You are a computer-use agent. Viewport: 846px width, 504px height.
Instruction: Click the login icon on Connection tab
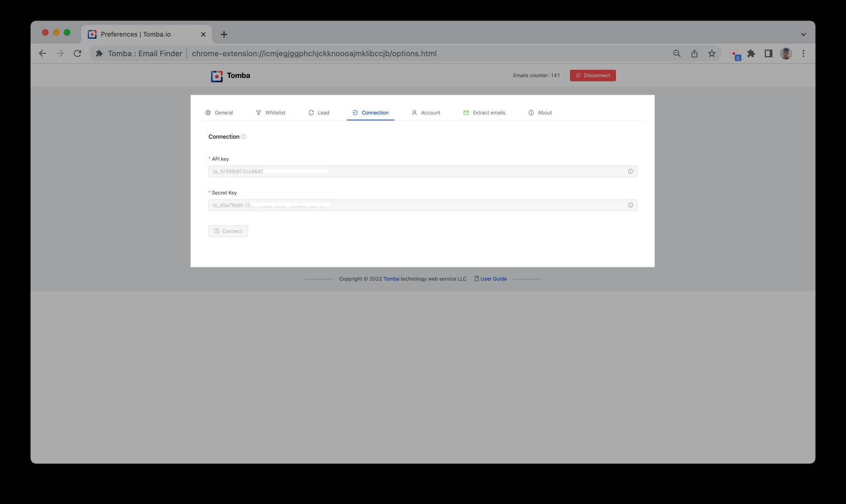(x=355, y=113)
